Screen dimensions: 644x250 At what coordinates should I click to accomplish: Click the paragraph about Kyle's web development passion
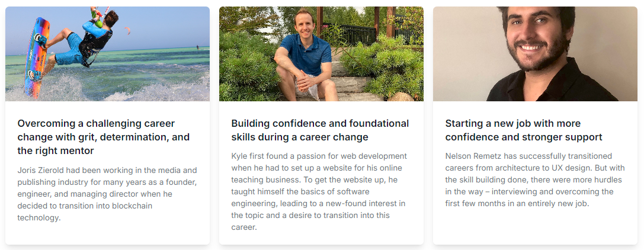point(319,192)
